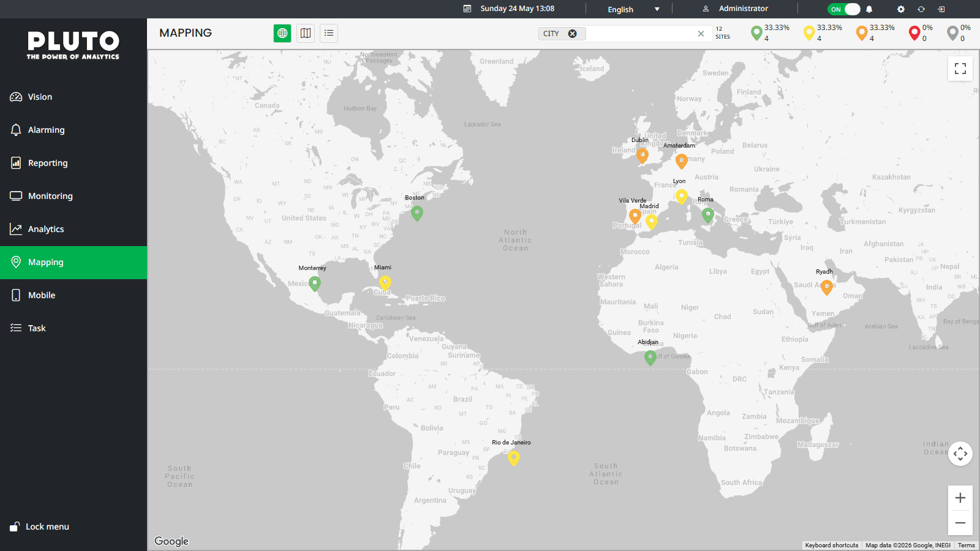
Task: Switch to list view
Action: (x=329, y=33)
